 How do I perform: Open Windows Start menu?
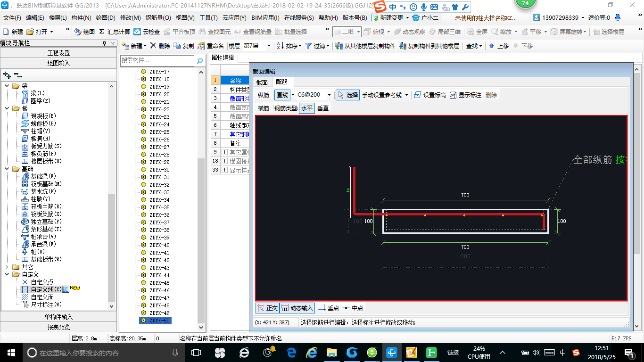pos(10,353)
